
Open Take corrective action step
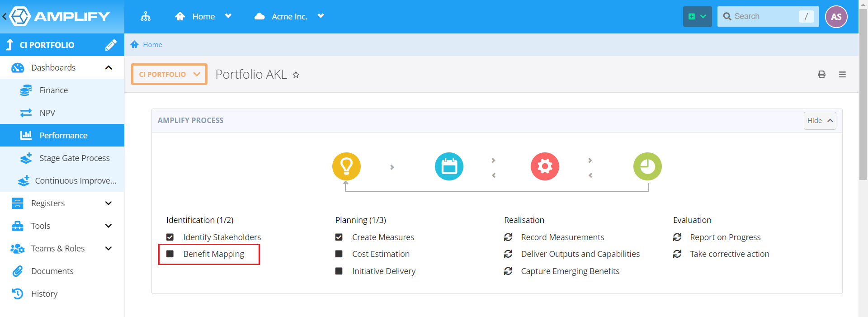(x=729, y=254)
